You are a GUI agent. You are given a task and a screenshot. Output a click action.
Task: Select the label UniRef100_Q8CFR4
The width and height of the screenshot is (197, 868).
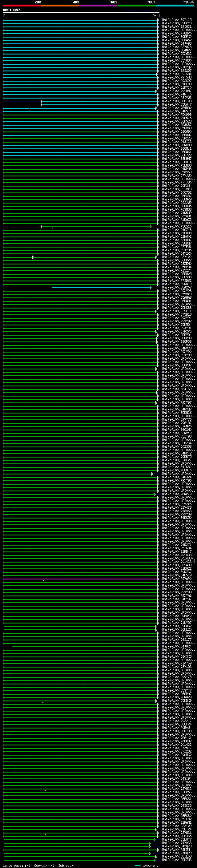pos(176,724)
